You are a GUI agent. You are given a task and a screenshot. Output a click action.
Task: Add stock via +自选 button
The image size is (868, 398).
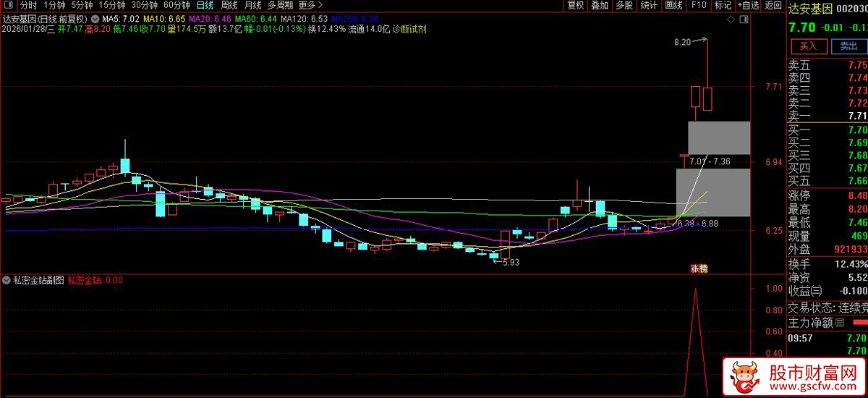748,5
